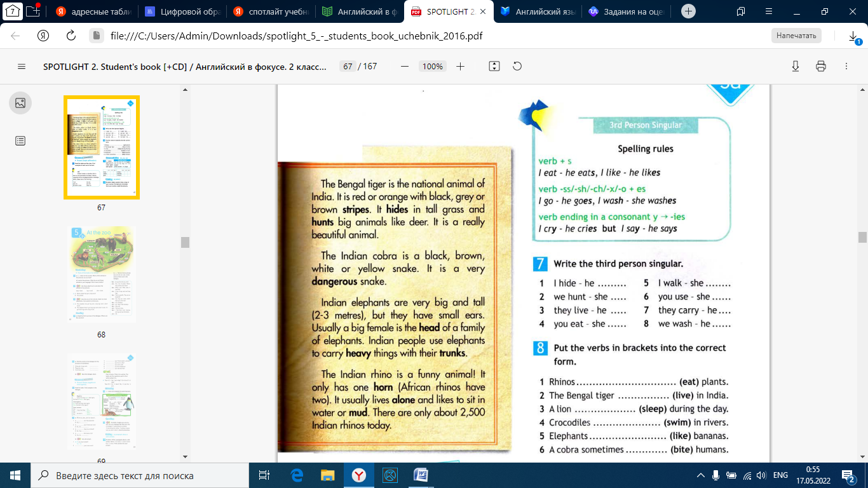Click the main document vertical scrollbar thumb
868x488 pixels.
click(862, 237)
